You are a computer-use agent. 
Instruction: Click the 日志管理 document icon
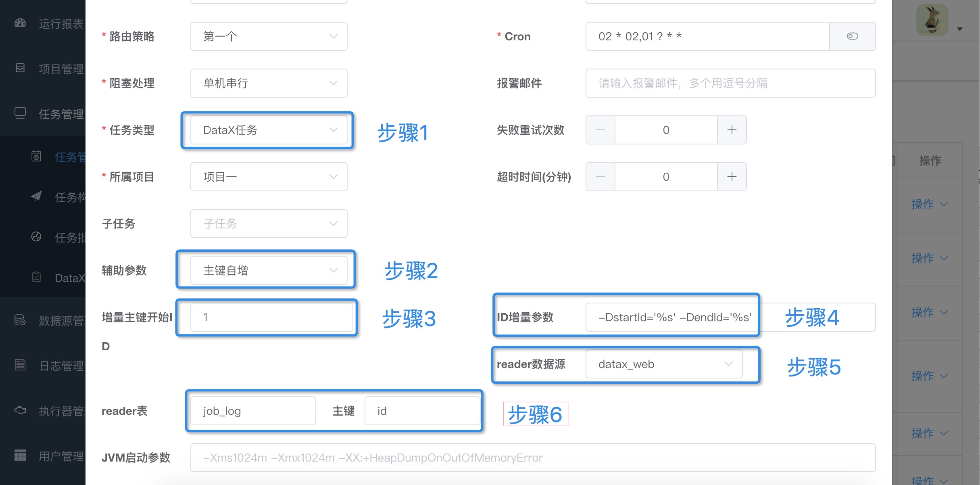(x=20, y=365)
